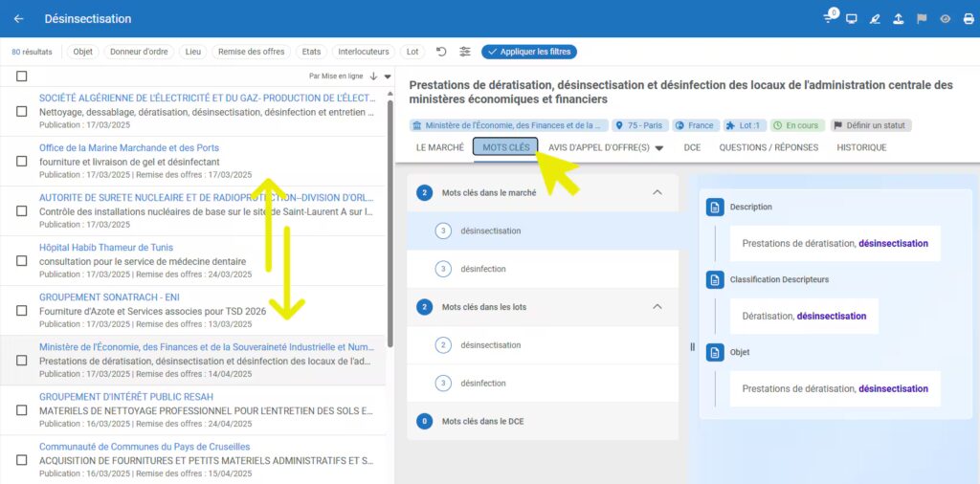Screen dimensions: 980x484
Task: Click the pen signature icon in header
Action: click(875, 19)
